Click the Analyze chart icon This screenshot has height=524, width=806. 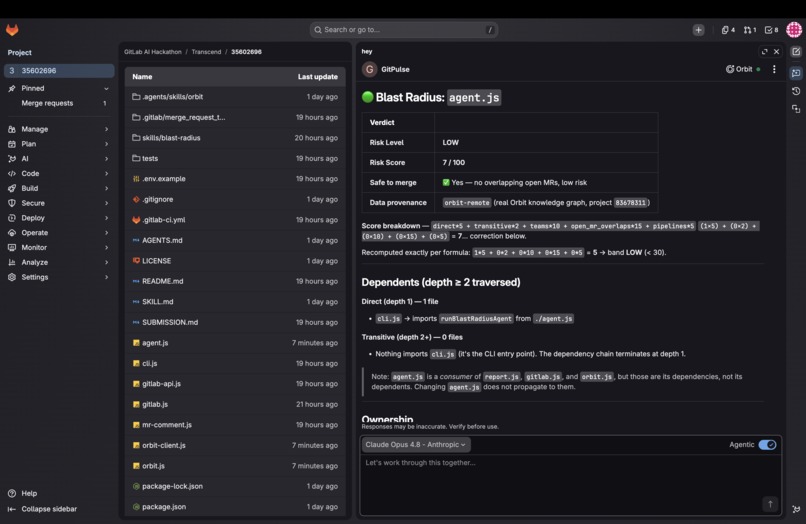12,262
